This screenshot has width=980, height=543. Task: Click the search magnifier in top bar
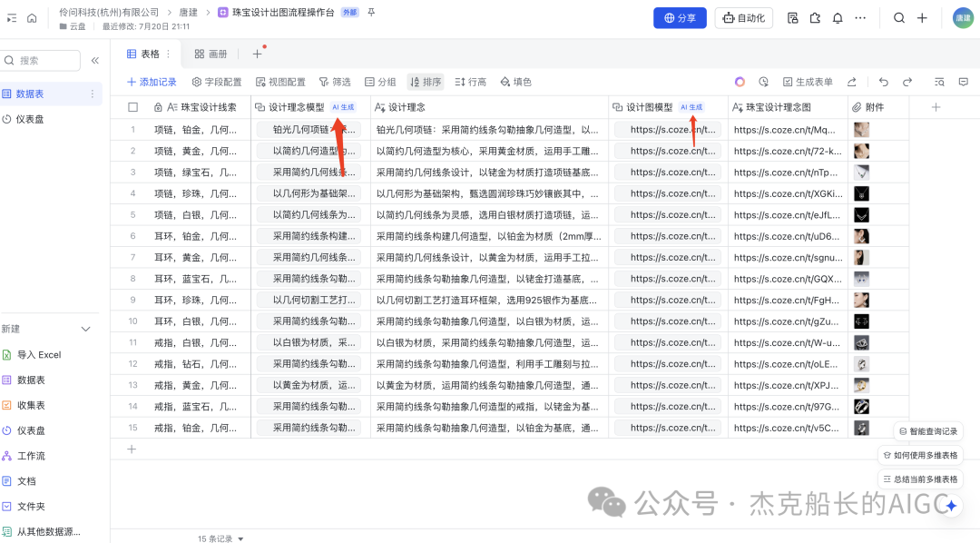[898, 18]
